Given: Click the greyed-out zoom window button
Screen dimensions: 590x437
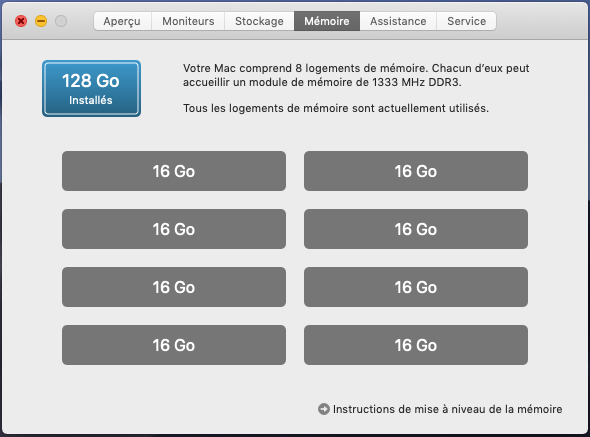Looking at the screenshot, I should pos(61,21).
